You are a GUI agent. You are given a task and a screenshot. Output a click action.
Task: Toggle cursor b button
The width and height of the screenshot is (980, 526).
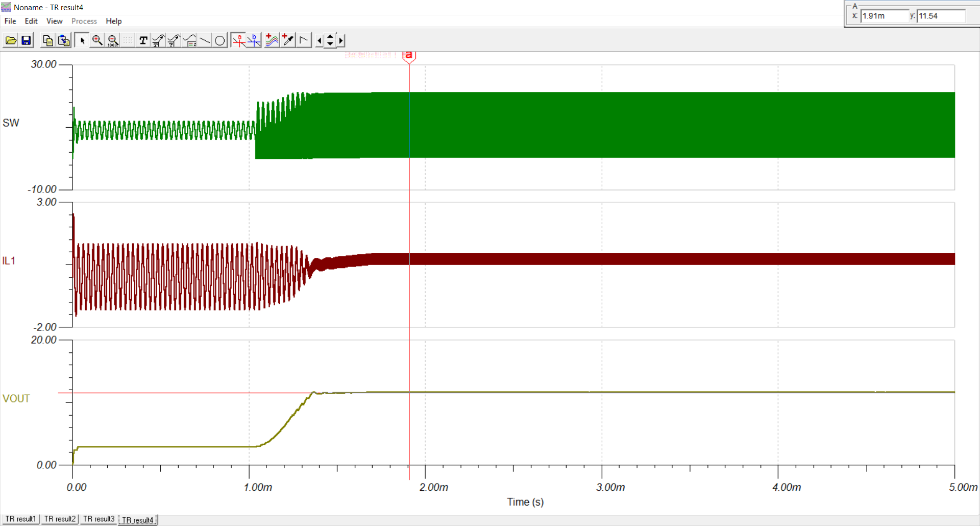click(x=254, y=40)
